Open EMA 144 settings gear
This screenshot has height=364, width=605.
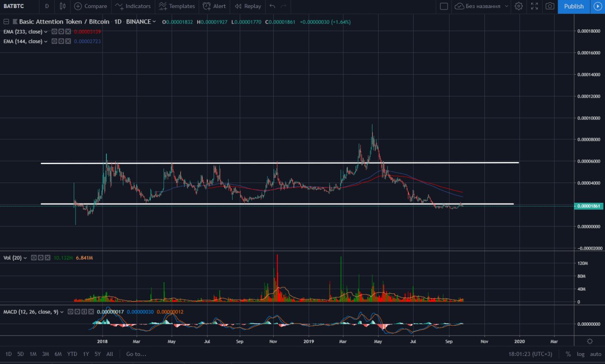[61, 41]
